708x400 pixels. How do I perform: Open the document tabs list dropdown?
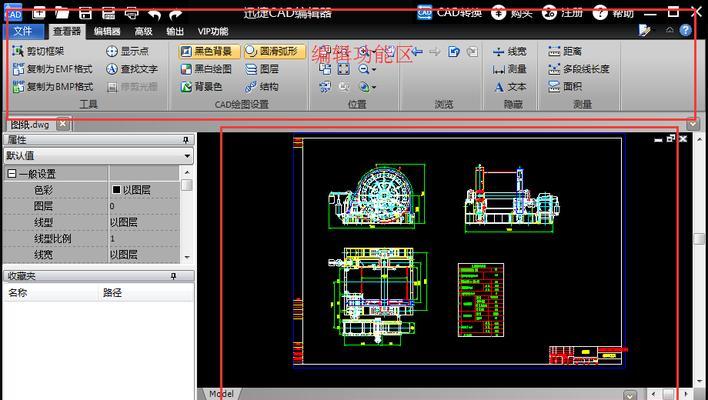[x=693, y=124]
